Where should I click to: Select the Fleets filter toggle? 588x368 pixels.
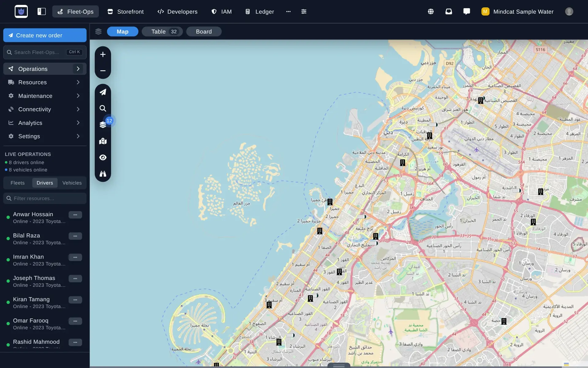click(17, 183)
